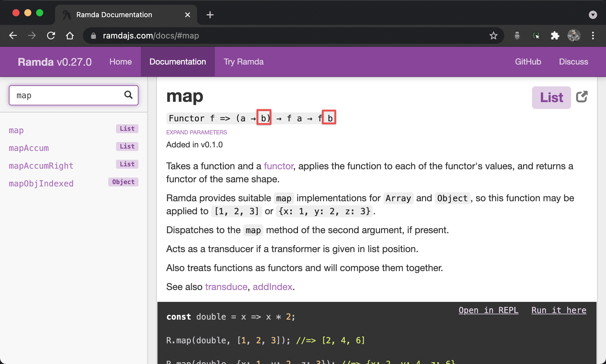View site info via the lock icon
This screenshot has width=606, height=364.
[94, 36]
